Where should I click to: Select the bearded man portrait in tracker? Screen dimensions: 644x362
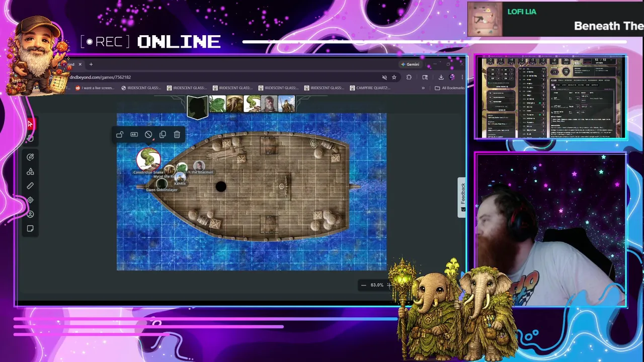tap(269, 104)
